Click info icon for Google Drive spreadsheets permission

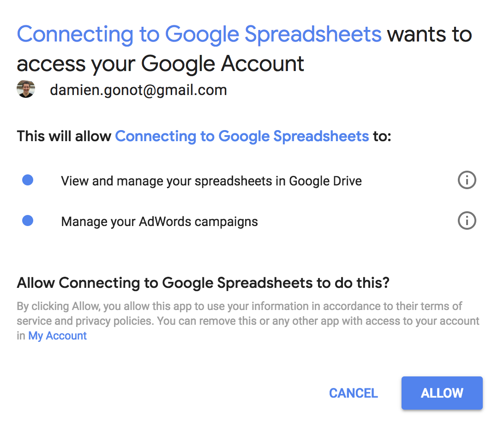point(467,180)
